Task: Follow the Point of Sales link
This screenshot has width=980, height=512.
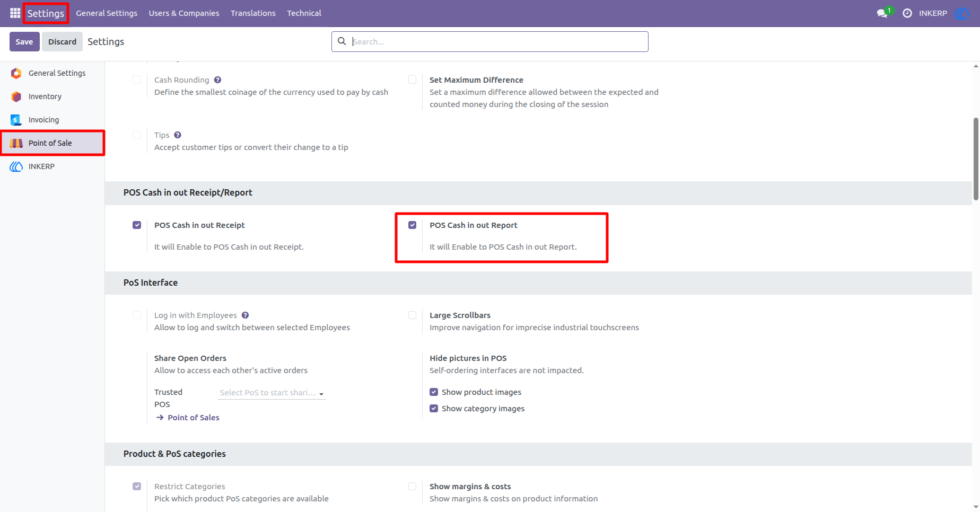Action: tap(194, 418)
